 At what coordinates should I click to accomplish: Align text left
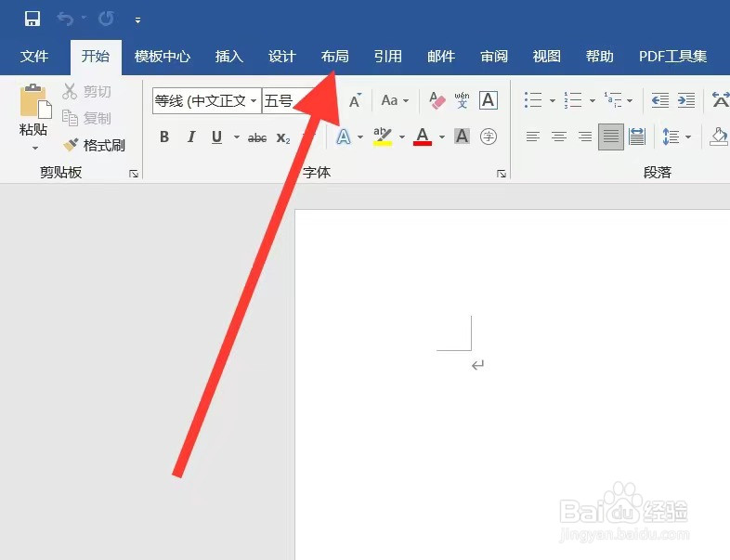click(532, 137)
